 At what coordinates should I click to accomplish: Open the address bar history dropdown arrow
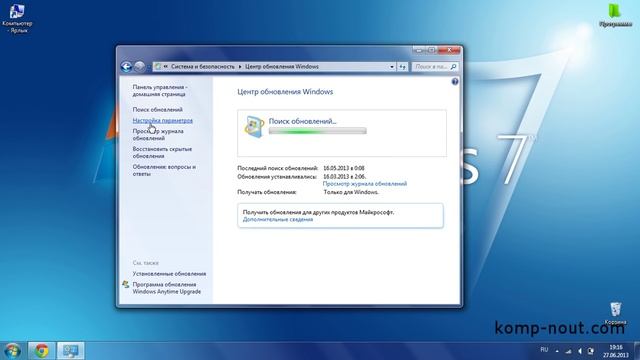click(x=392, y=67)
